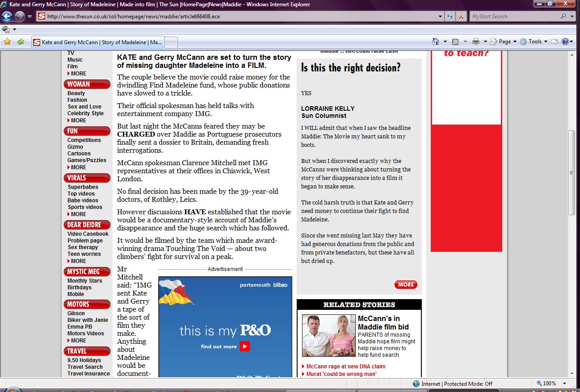The image size is (580, 392).
Task: Click the RSS feeds icon
Action: [455, 42]
